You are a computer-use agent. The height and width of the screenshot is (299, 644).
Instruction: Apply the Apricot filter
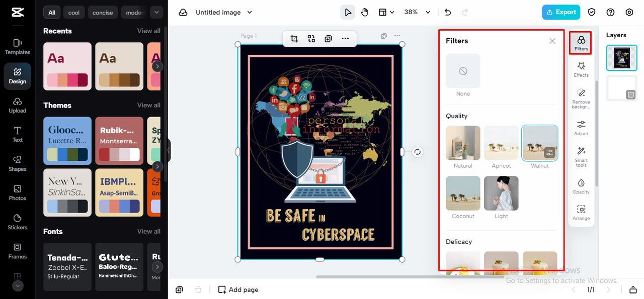coord(501,143)
